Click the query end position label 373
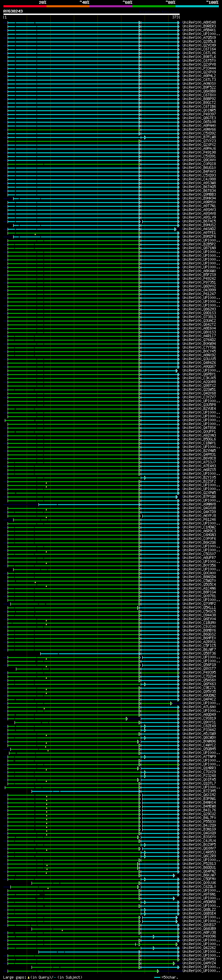The width and height of the screenshot is (222, 980). point(175,17)
